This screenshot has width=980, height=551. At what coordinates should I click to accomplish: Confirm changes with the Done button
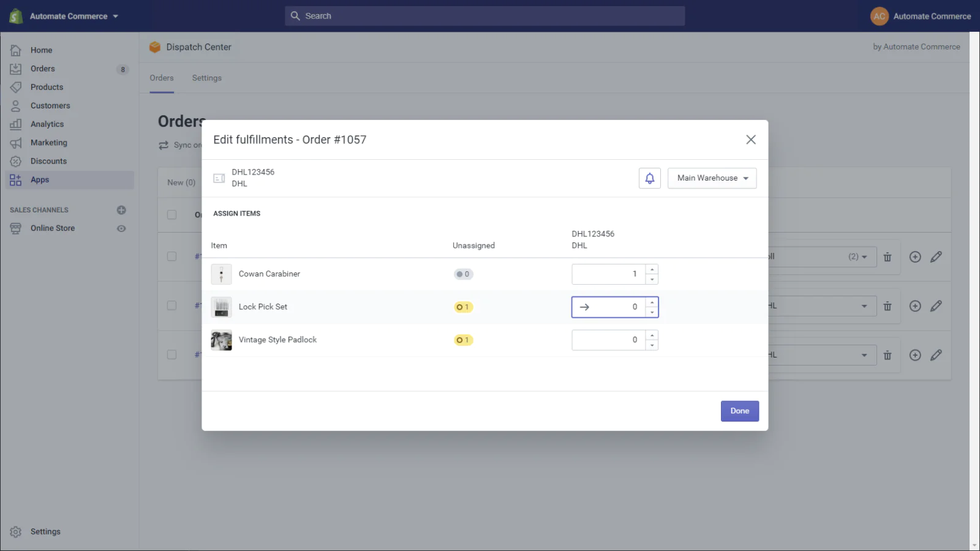739,411
